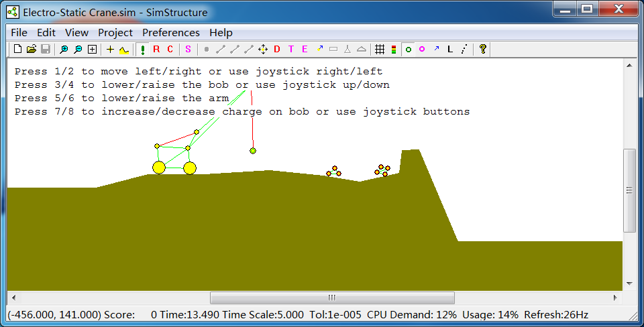Click the red R toolbar button
Viewport: 644px width, 327px height.
pos(156,49)
